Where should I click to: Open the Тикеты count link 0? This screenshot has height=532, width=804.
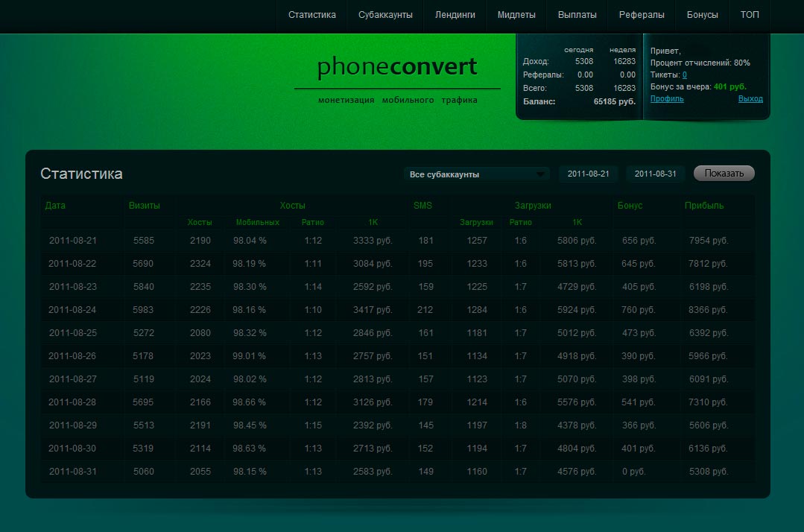(685, 75)
